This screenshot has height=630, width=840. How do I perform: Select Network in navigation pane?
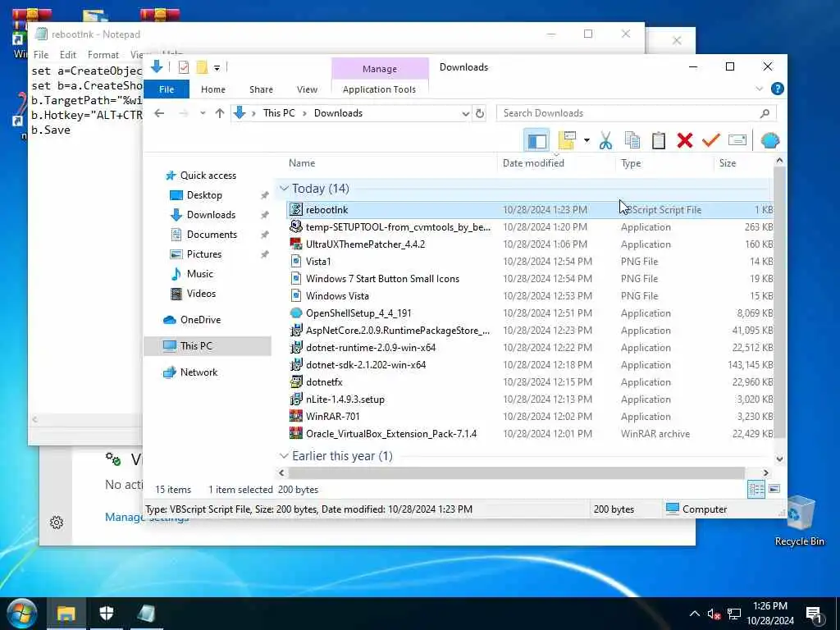click(x=199, y=372)
